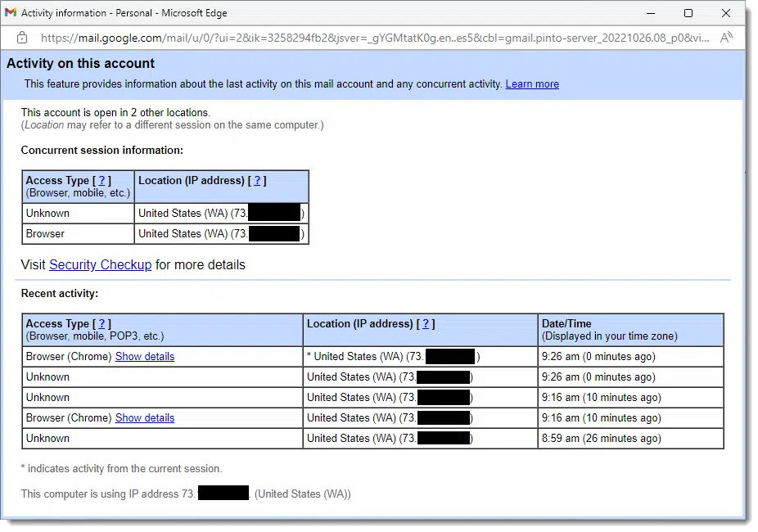The image size is (758, 532).
Task: Show details for the 9:16 am Chrome session
Action: coord(145,418)
